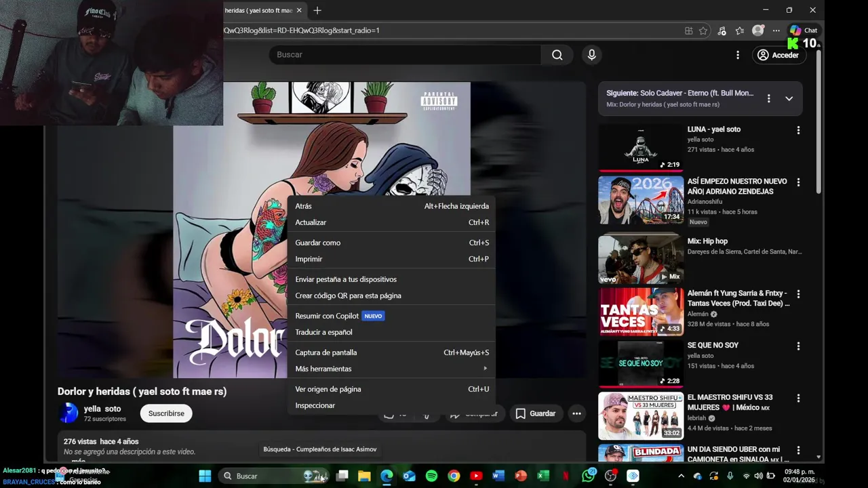The height and width of the screenshot is (488, 868).
Task: Start voice search with the microphone icon
Action: (591, 55)
